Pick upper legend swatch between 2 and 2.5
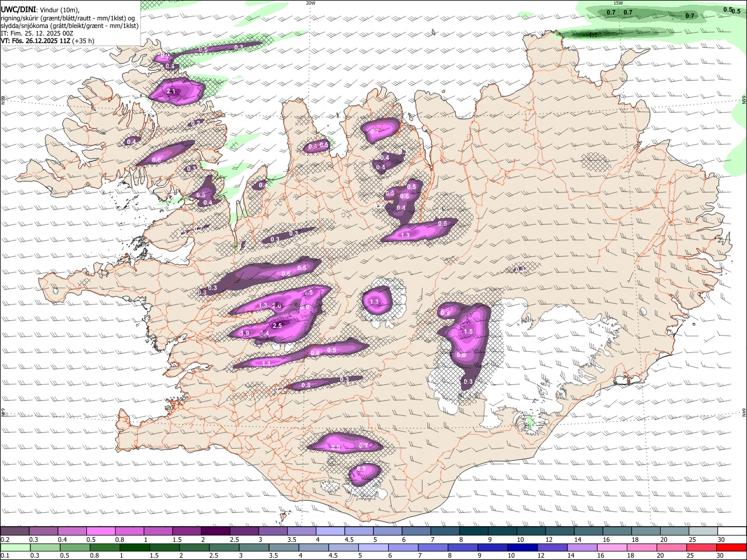Screen dimensions: 747x560 point(215,531)
